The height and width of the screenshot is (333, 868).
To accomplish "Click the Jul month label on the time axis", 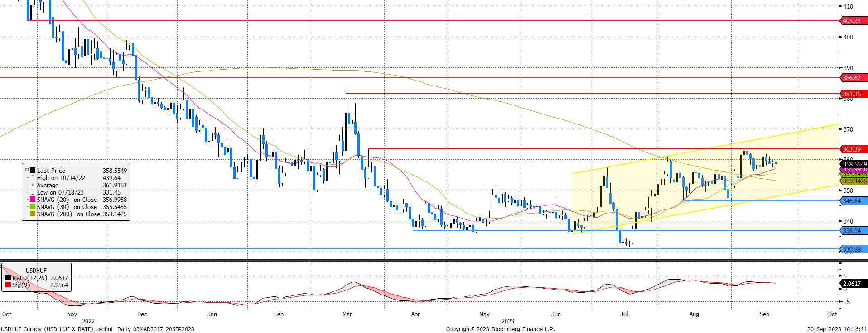I will tap(624, 314).
